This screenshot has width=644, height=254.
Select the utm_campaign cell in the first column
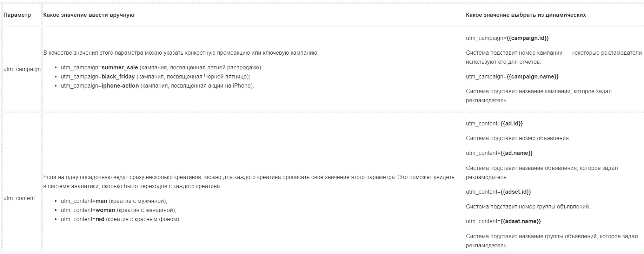[22, 69]
